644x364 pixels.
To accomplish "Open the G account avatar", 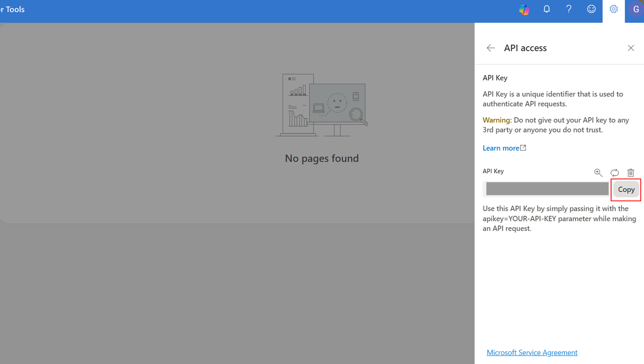I will 636,10.
